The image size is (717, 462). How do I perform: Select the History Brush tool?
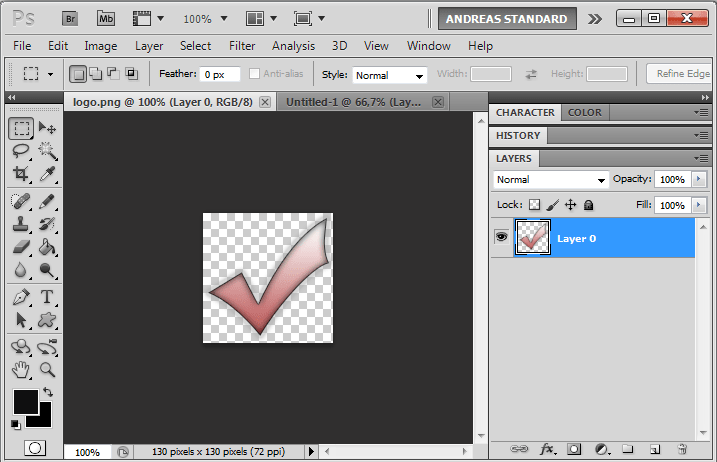point(47,224)
